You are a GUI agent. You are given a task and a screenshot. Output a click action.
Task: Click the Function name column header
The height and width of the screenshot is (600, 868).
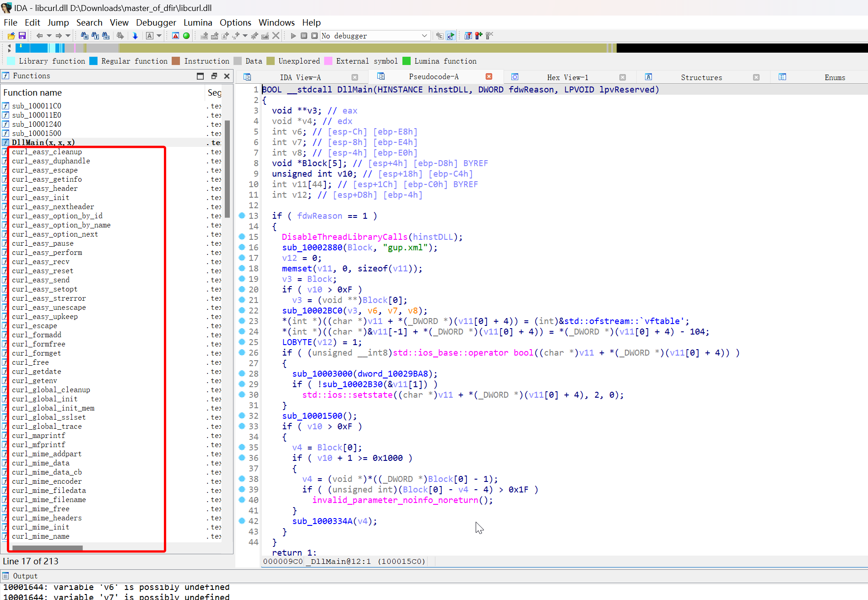[x=103, y=92]
